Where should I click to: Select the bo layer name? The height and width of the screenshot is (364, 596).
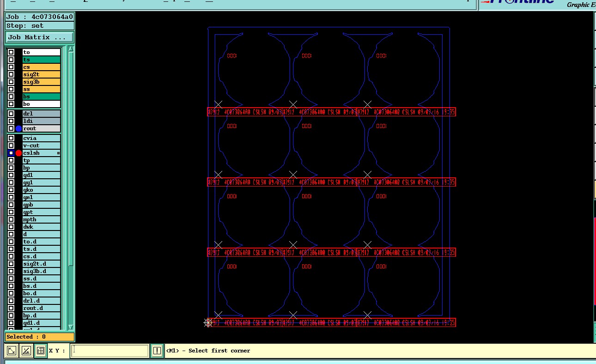pos(42,104)
